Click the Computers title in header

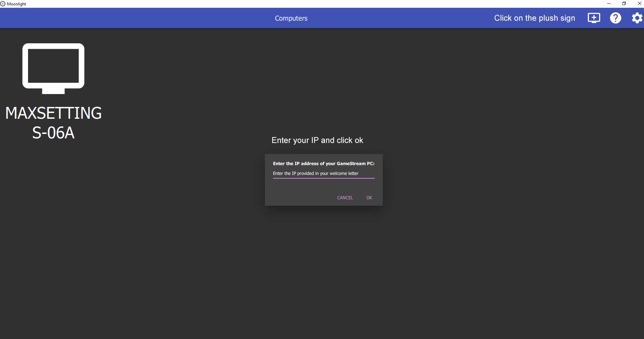click(291, 18)
